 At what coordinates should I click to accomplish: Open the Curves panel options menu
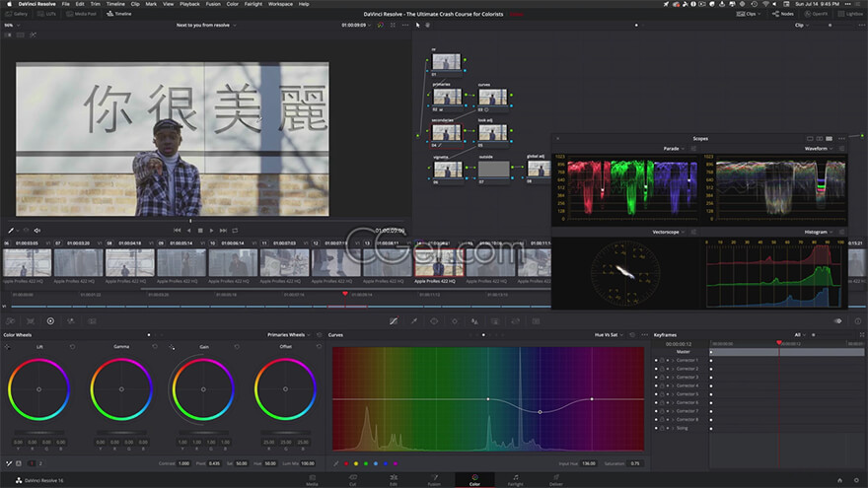(x=644, y=335)
